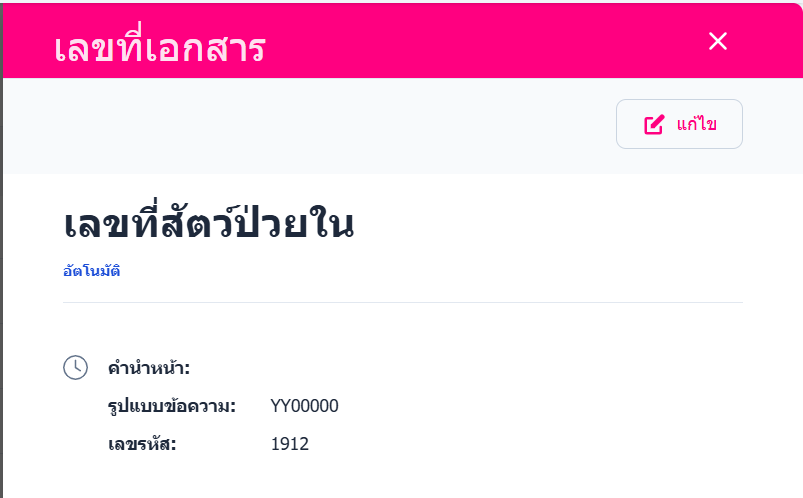
Task: Click the รูปแบบข้อความ label
Action: (172, 406)
